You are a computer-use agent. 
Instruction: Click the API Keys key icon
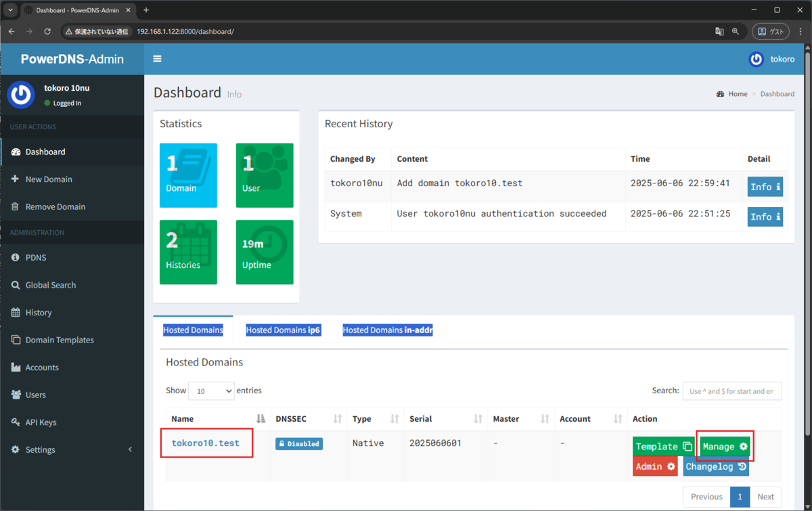click(x=16, y=422)
